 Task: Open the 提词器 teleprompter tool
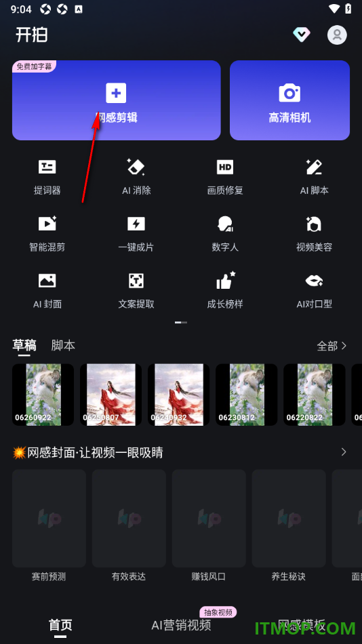point(47,177)
